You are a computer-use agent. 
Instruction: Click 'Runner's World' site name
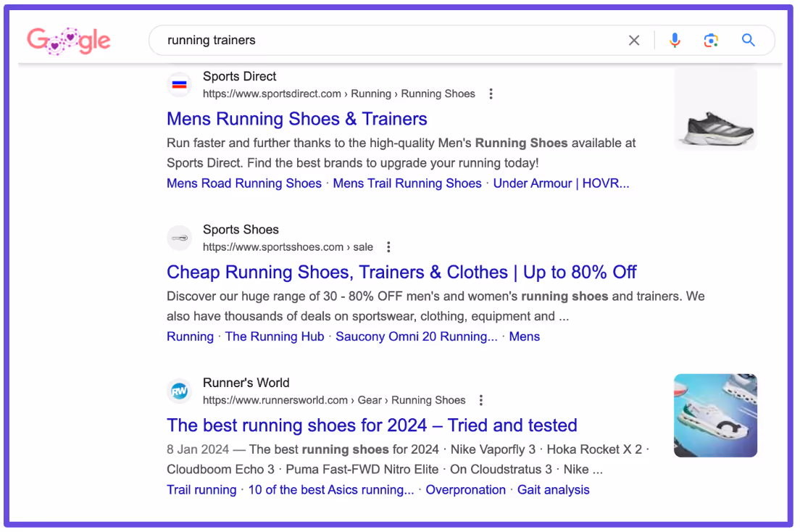[246, 383]
